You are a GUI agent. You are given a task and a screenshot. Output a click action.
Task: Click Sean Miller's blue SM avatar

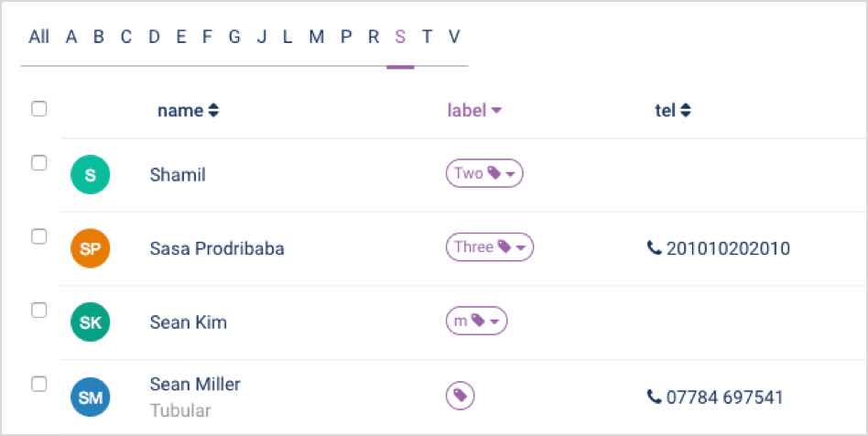pyautogui.click(x=91, y=397)
